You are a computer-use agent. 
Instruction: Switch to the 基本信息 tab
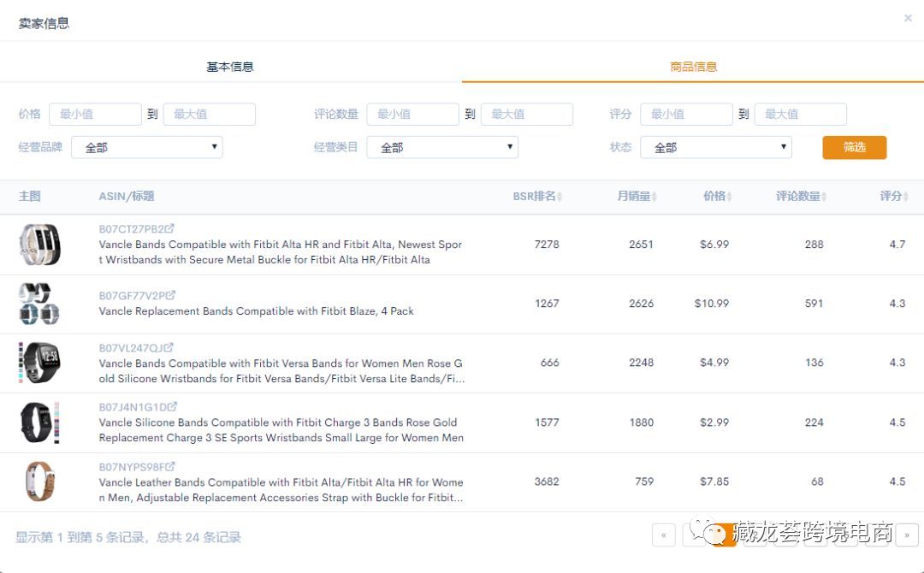point(229,66)
